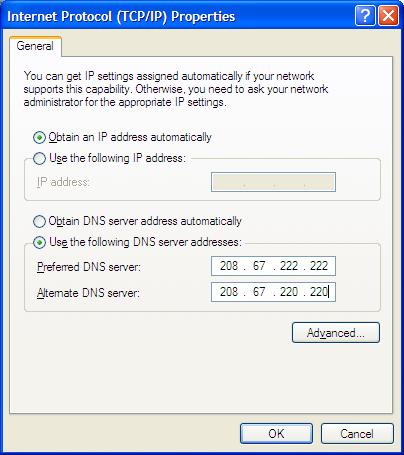The width and height of the screenshot is (404, 455).
Task: Click the dialog title bar text
Action: click(121, 16)
